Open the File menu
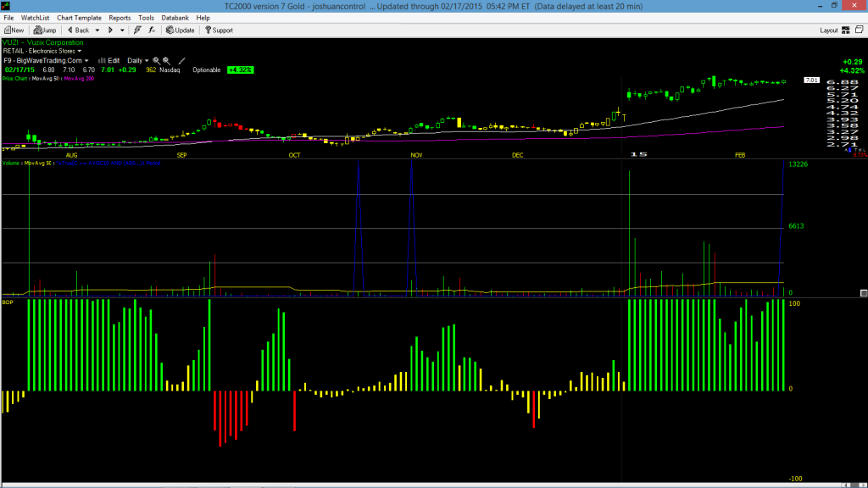The height and width of the screenshot is (488, 868). (x=8, y=18)
